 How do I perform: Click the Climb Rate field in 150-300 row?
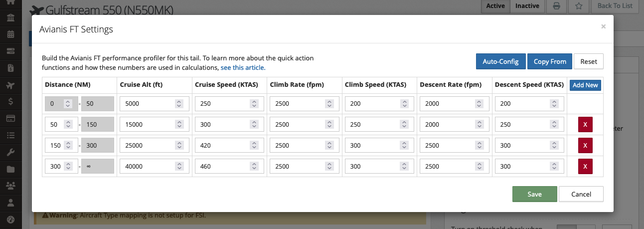305,146
